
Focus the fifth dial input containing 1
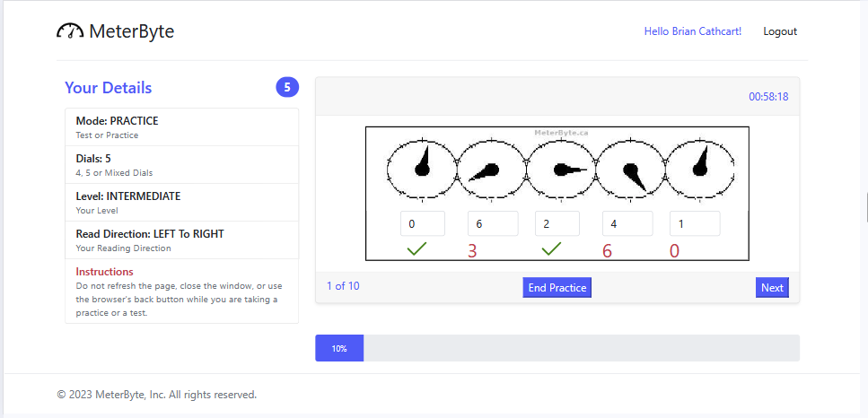(695, 223)
